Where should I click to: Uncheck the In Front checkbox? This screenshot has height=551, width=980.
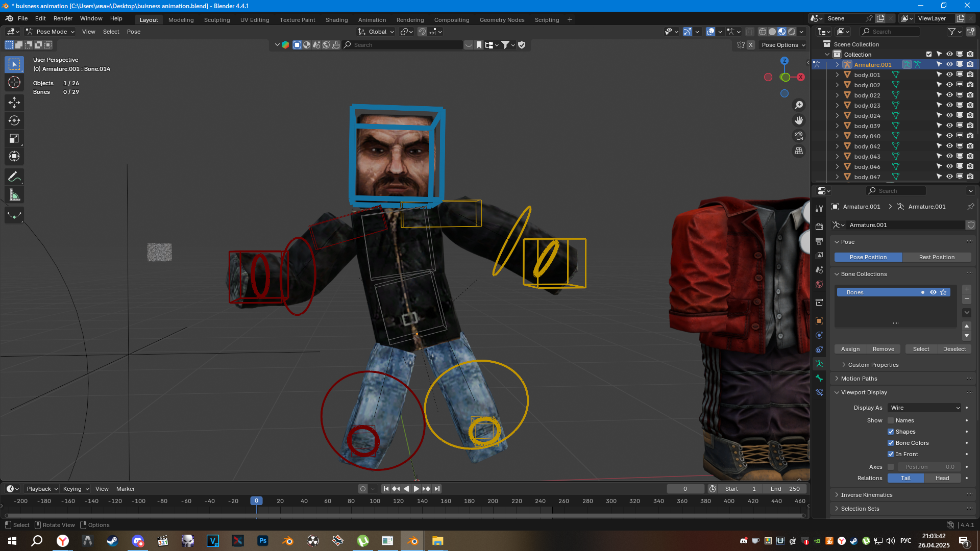coord(891,454)
